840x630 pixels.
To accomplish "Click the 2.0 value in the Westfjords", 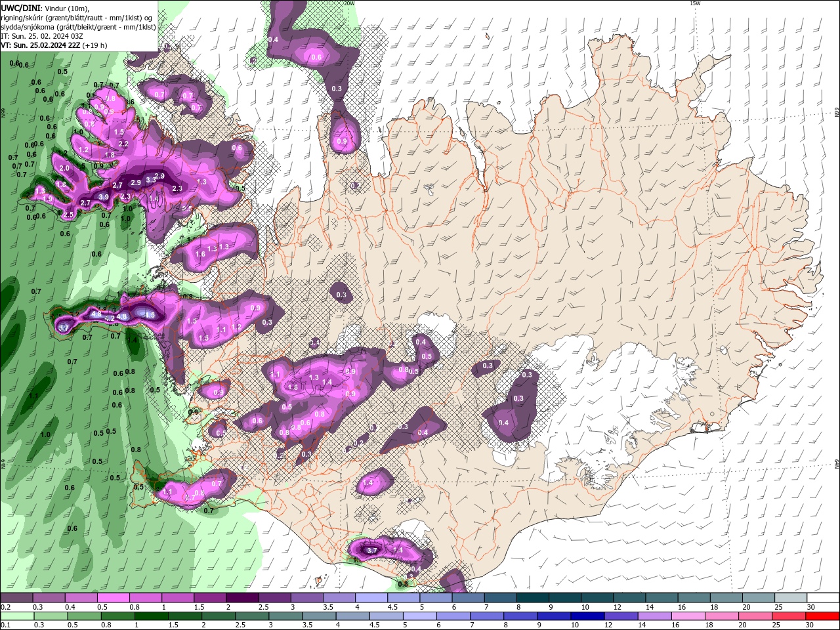I will (x=64, y=168).
